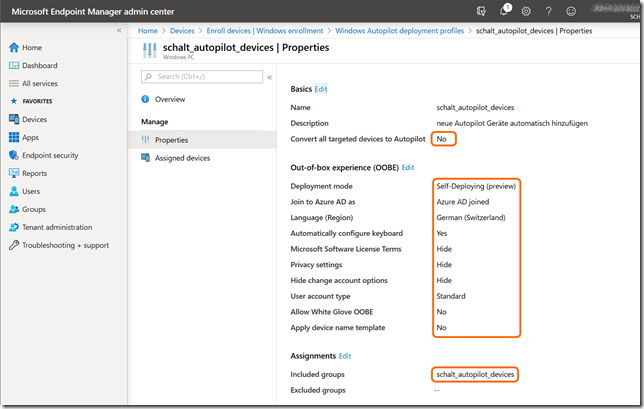Open the directory and subscription filter icon
Viewport: 644px width, 409px height.
coord(482,11)
